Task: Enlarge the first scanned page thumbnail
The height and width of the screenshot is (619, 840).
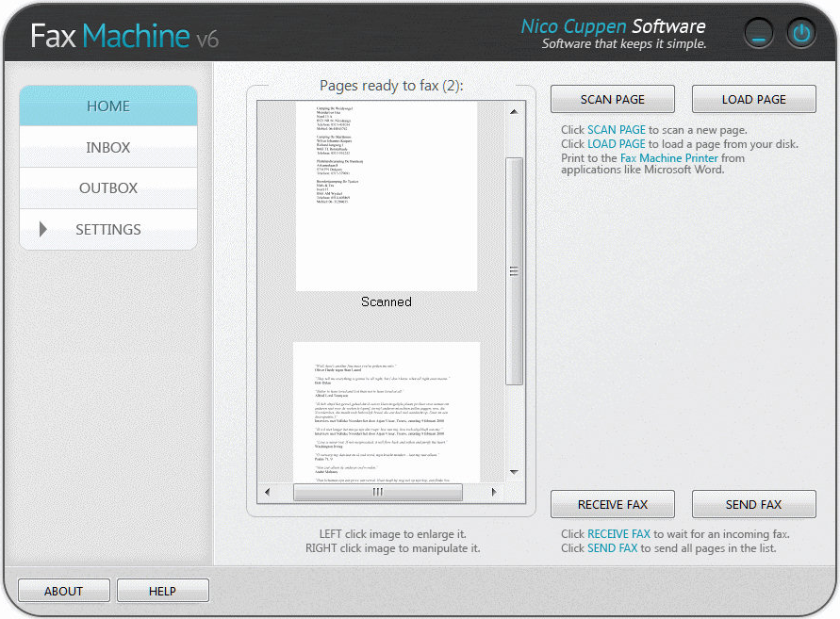Action: click(x=386, y=196)
